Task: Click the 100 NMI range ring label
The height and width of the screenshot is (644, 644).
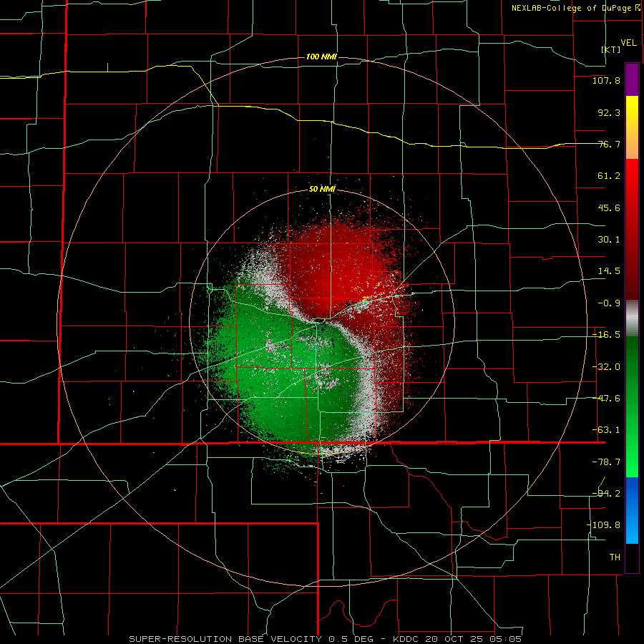Action: pos(321,57)
